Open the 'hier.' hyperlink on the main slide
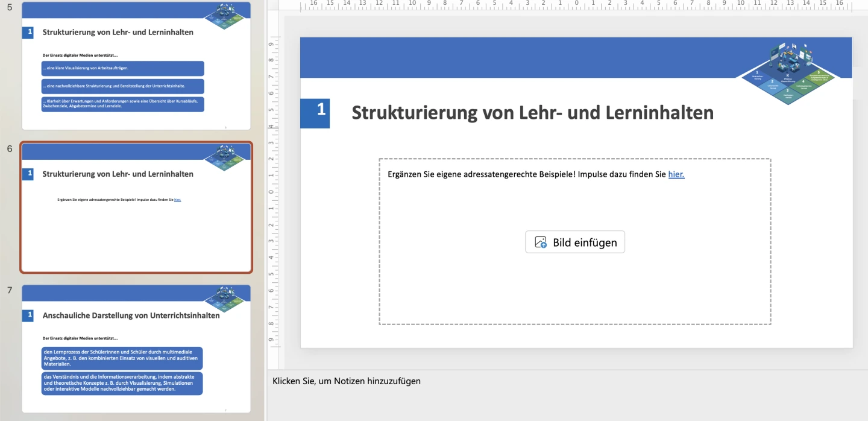 point(676,174)
